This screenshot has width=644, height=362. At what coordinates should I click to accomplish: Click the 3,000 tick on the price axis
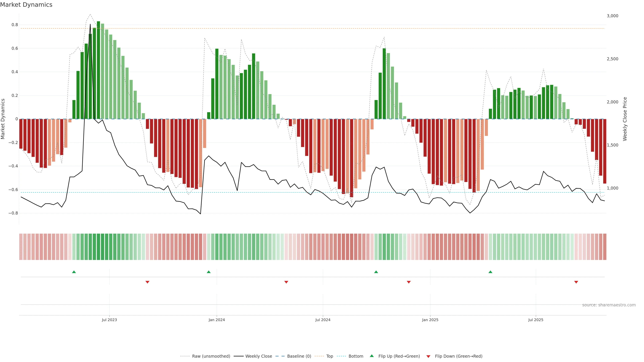click(x=612, y=16)
